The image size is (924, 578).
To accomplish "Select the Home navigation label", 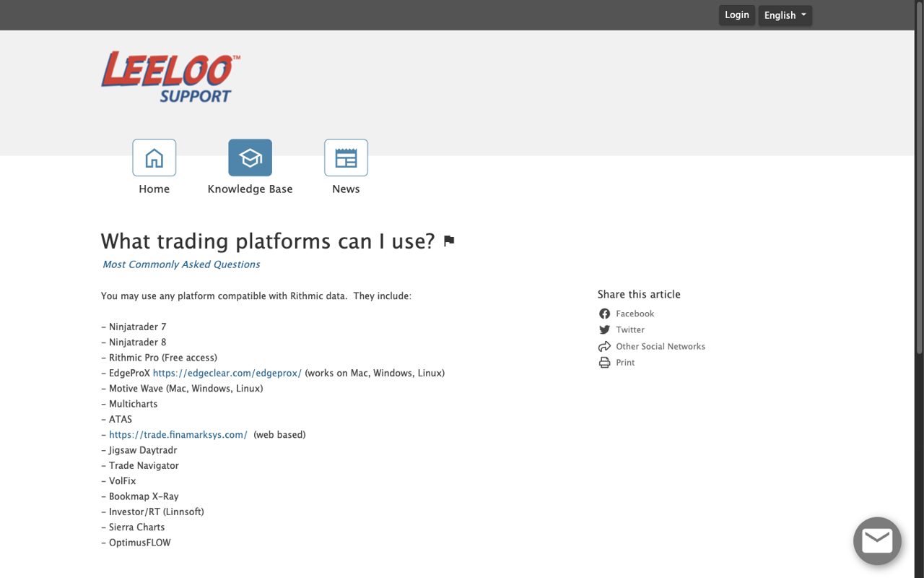I will (154, 189).
